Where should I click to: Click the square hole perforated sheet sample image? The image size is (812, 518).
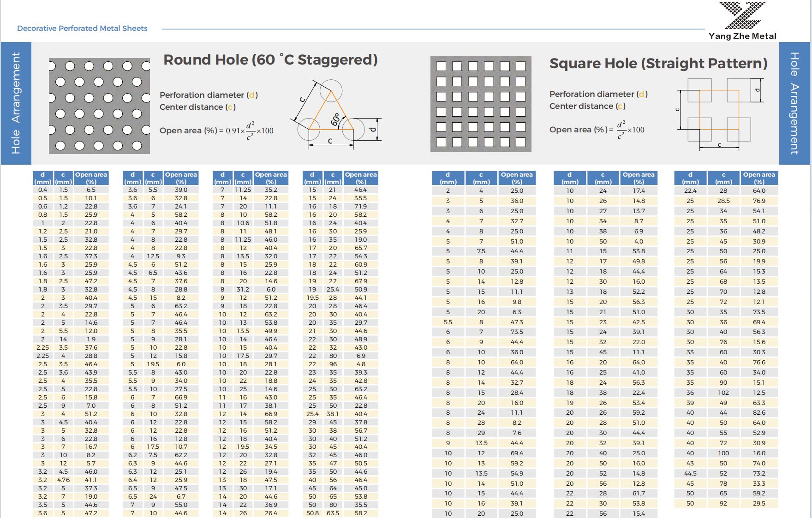click(x=481, y=104)
